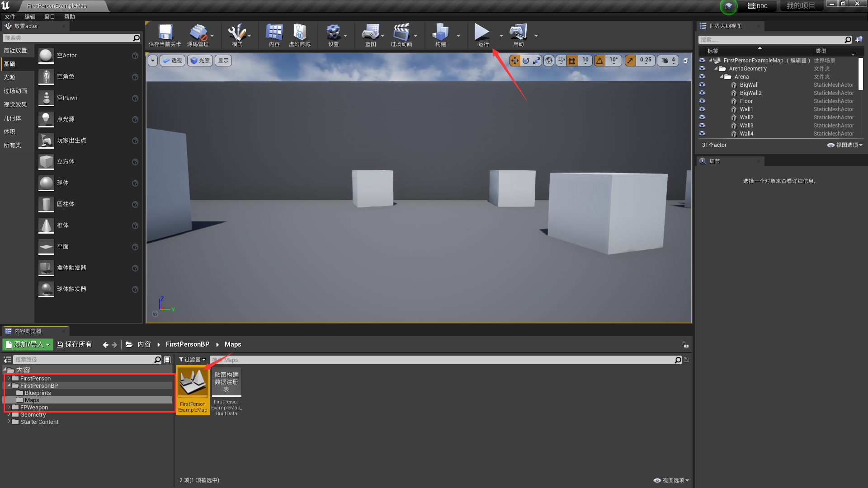Toggle surface snapping icon in viewport
Screen dimensions: 868x488
(561, 61)
